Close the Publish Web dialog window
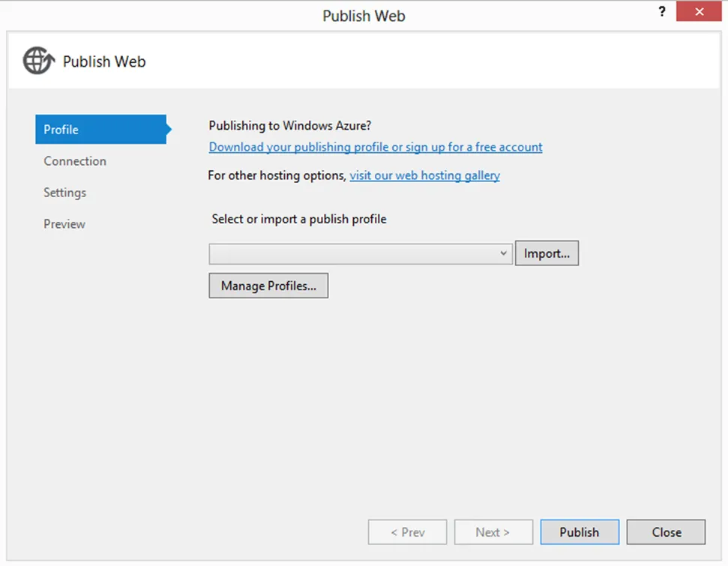This screenshot has height=566, width=728. (x=699, y=11)
